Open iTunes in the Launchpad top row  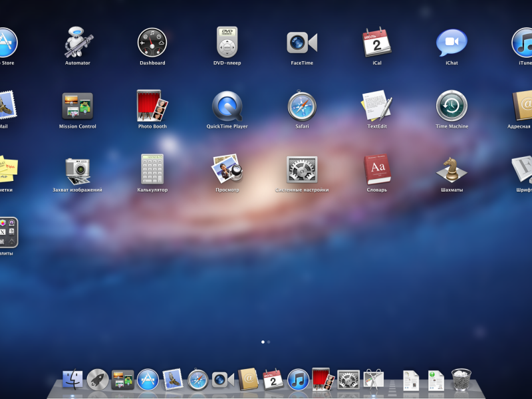point(523,43)
